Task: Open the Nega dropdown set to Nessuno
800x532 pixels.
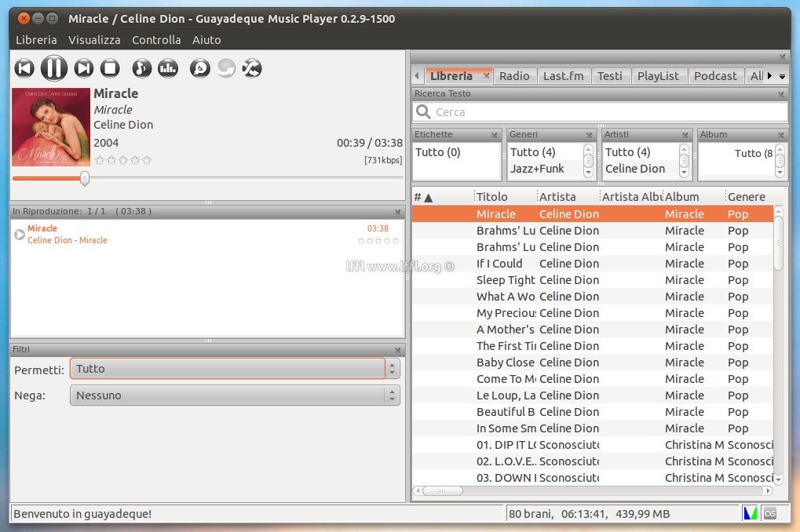Action: point(235,395)
